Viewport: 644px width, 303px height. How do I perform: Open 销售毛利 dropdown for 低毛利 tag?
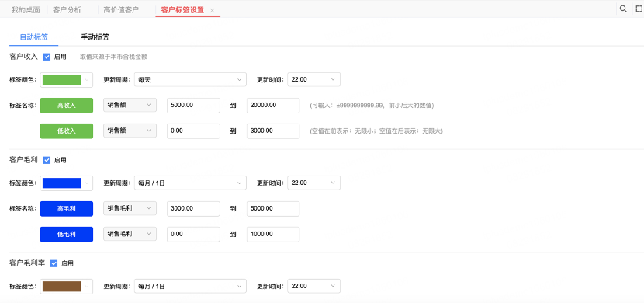pyautogui.click(x=130, y=235)
